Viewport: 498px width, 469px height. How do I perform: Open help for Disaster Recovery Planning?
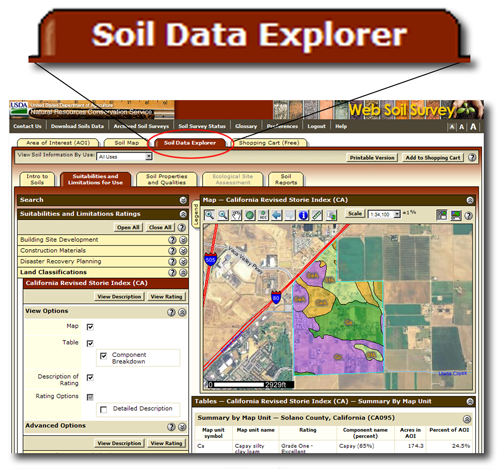[172, 262]
